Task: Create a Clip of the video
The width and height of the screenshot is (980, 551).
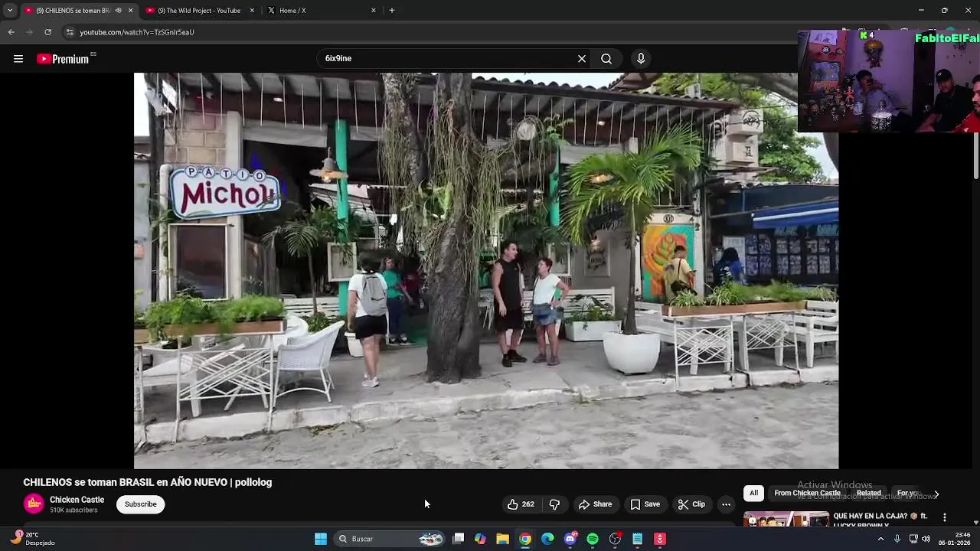Action: point(691,504)
